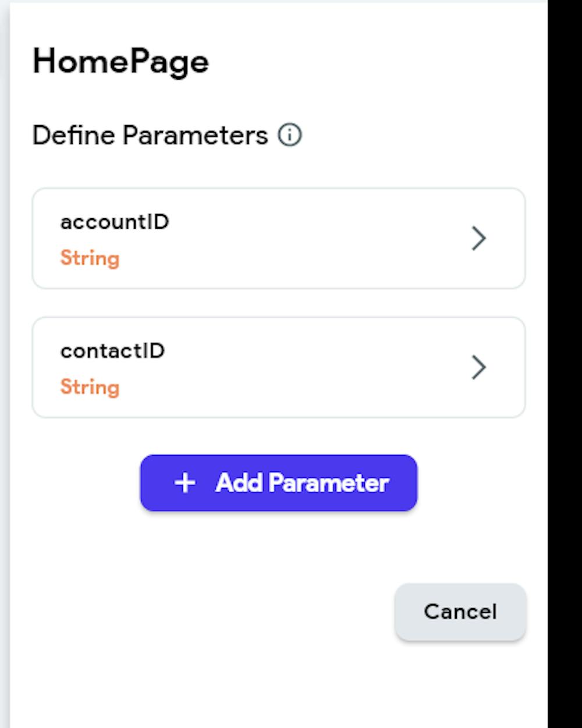Click the HomePage title

point(120,61)
